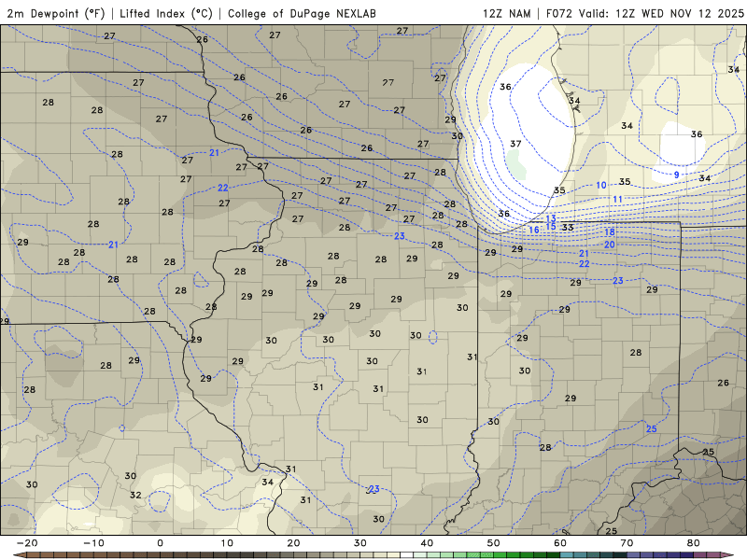Click the blue 25 contour label
This screenshot has width=747, height=560.
click(x=651, y=429)
